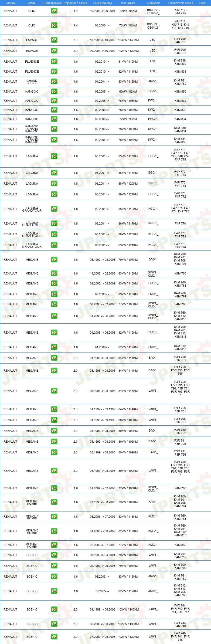Click the fuel icon for Megane 06.2005 -> 02.2008
The width and height of the screenshot is (211, 644).
(54, 304)
